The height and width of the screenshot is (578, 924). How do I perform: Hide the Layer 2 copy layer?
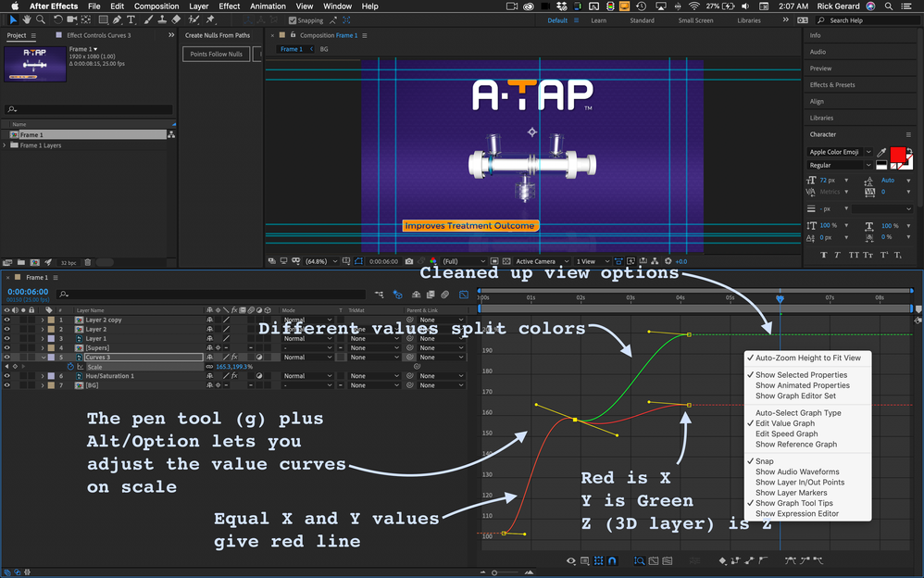click(6, 320)
